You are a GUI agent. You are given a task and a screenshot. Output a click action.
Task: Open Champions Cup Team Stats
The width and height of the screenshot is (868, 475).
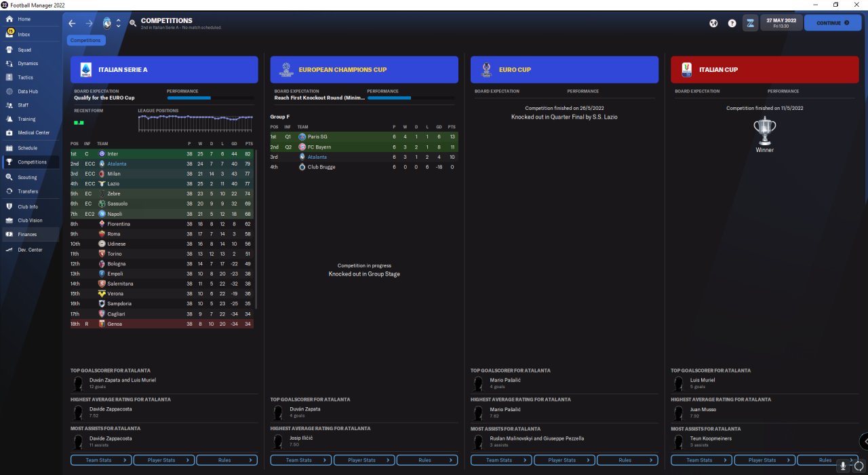301,460
